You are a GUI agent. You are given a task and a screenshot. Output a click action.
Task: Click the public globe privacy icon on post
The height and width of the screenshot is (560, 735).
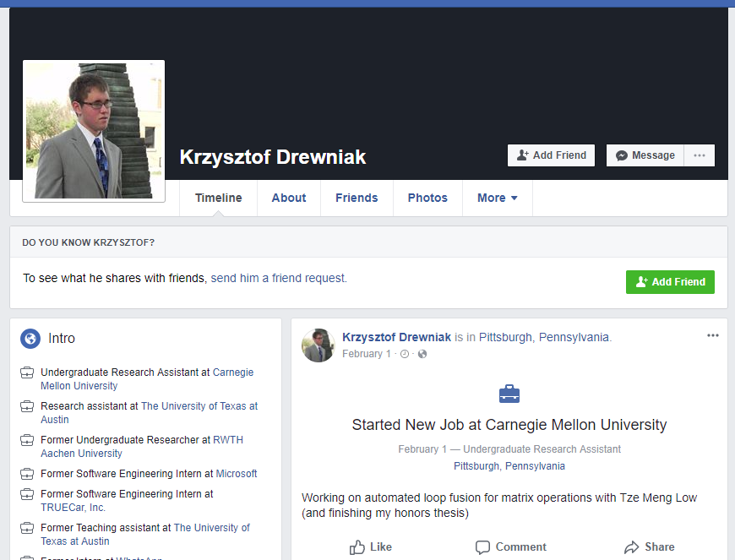[422, 354]
